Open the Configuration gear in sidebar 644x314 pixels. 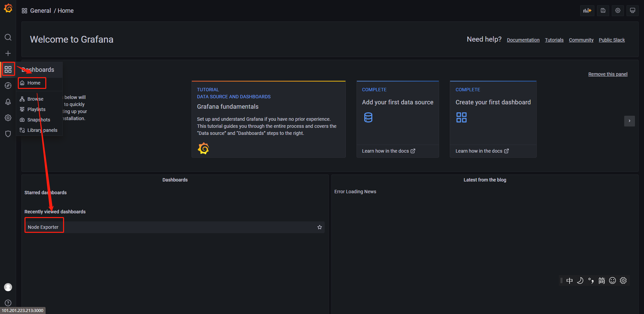tap(8, 118)
